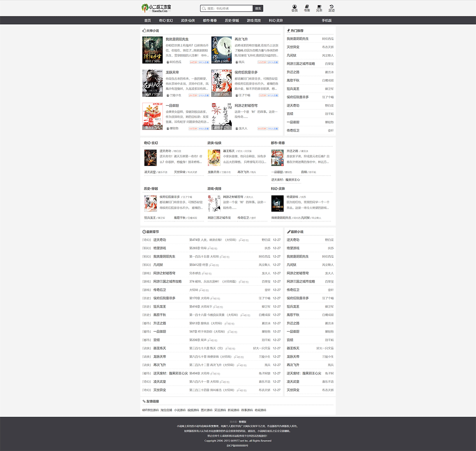Switch to 繁體版 traditional Chinese version
Screen dimensions: 476x451
[x=242, y=422]
